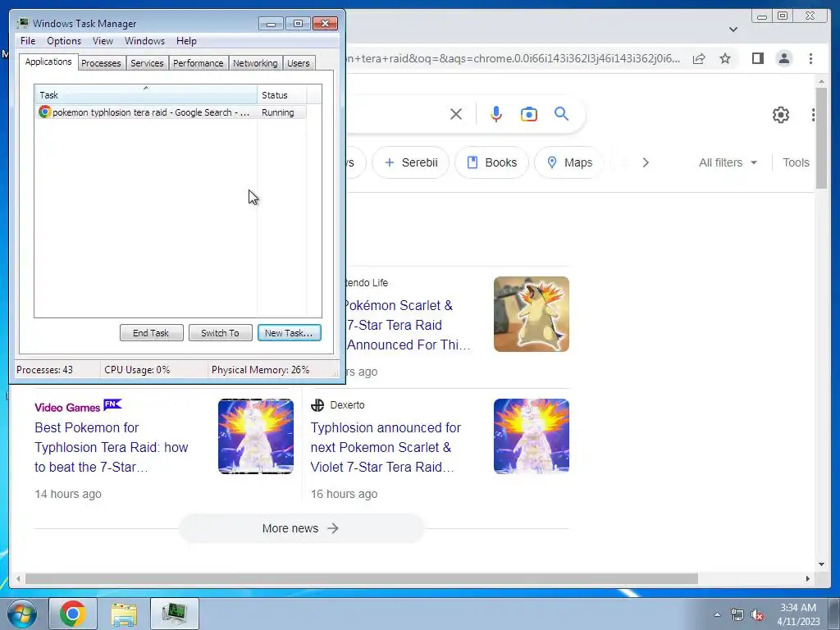
Task: Click the Dexerto article Tera Typhlosion thumbnail
Action: (532, 436)
